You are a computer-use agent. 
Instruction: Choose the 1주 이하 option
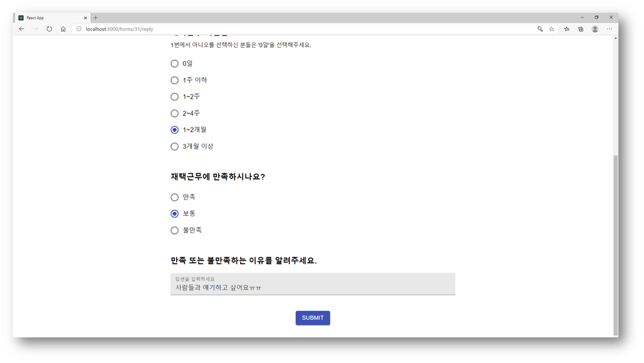[174, 80]
